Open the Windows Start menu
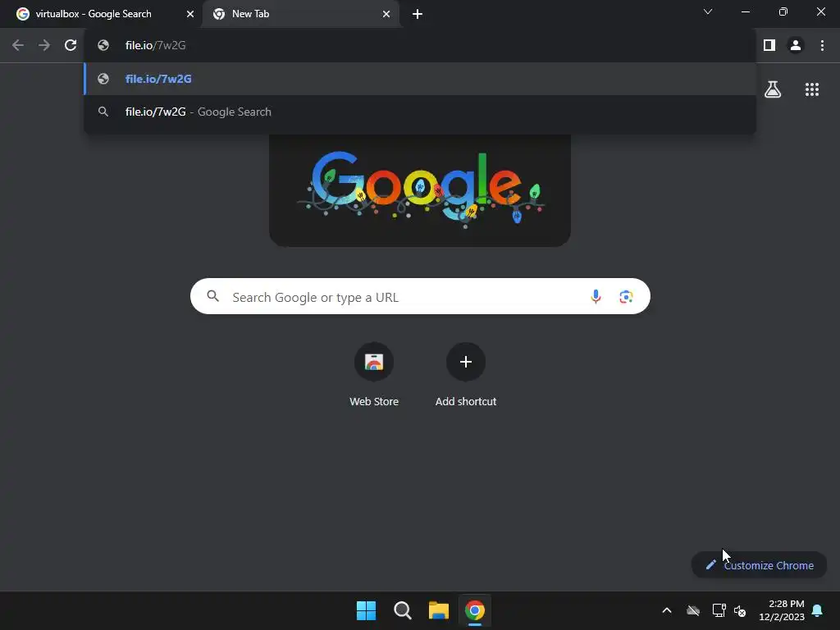Image resolution: width=840 pixels, height=630 pixels. (x=367, y=610)
